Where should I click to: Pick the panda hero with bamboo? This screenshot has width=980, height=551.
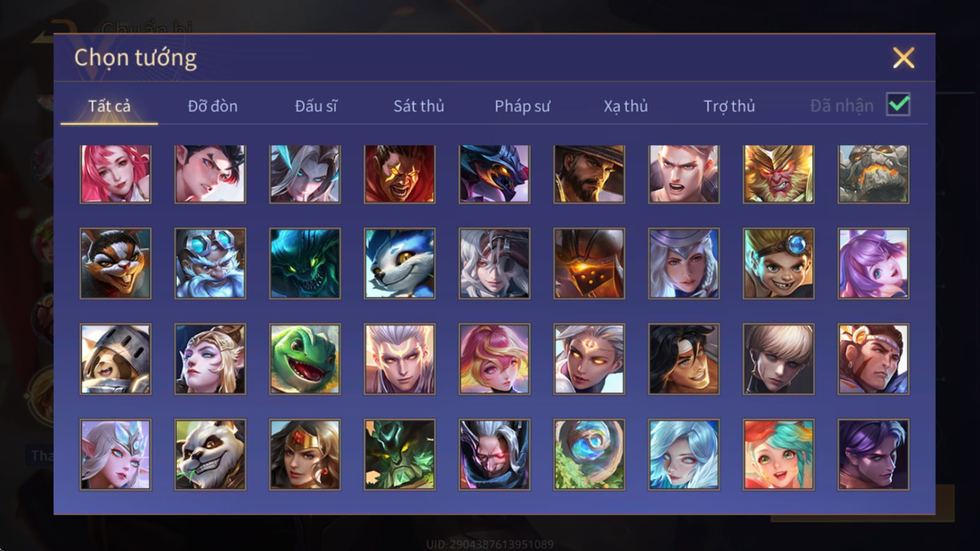pyautogui.click(x=210, y=454)
